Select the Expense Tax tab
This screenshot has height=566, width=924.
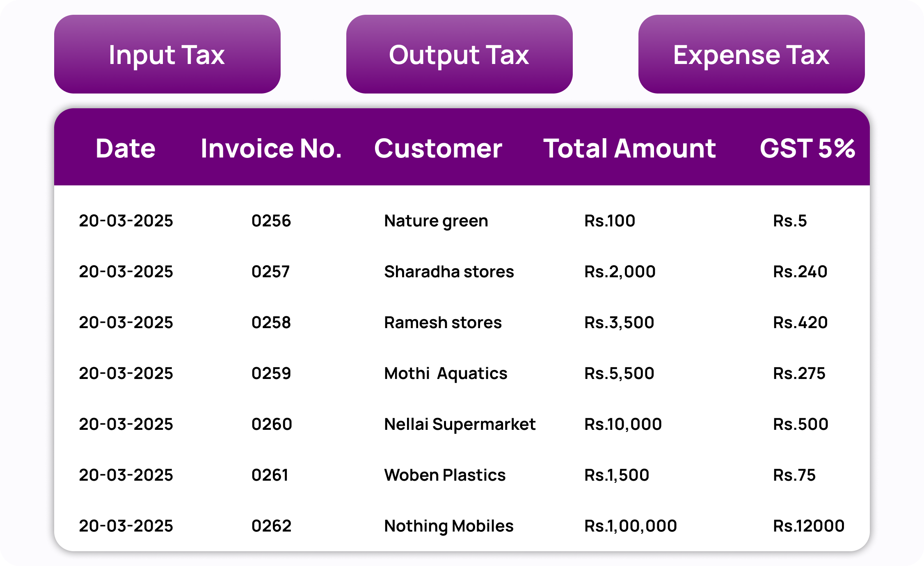[x=751, y=54]
